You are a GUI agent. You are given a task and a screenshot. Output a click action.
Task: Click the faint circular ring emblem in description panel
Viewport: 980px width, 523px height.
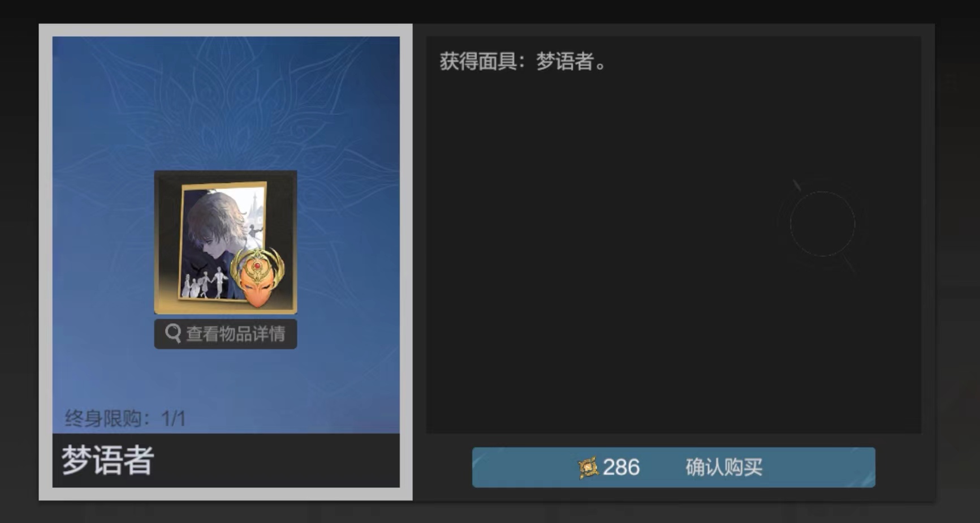(822, 224)
